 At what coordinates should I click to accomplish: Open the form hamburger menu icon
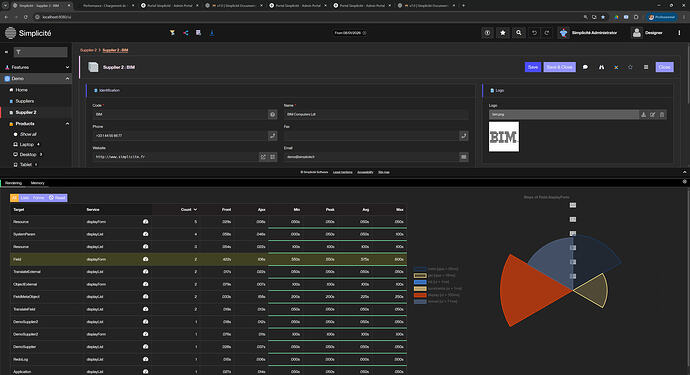tap(646, 67)
